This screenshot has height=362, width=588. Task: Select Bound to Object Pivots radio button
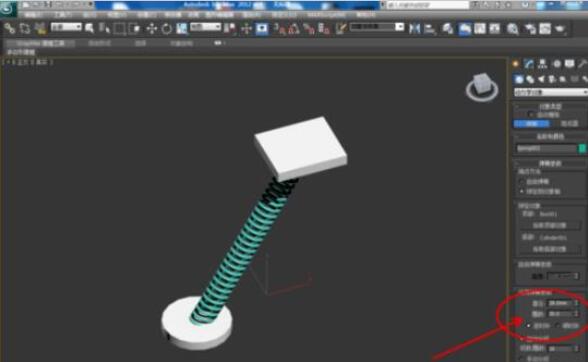tap(522, 191)
